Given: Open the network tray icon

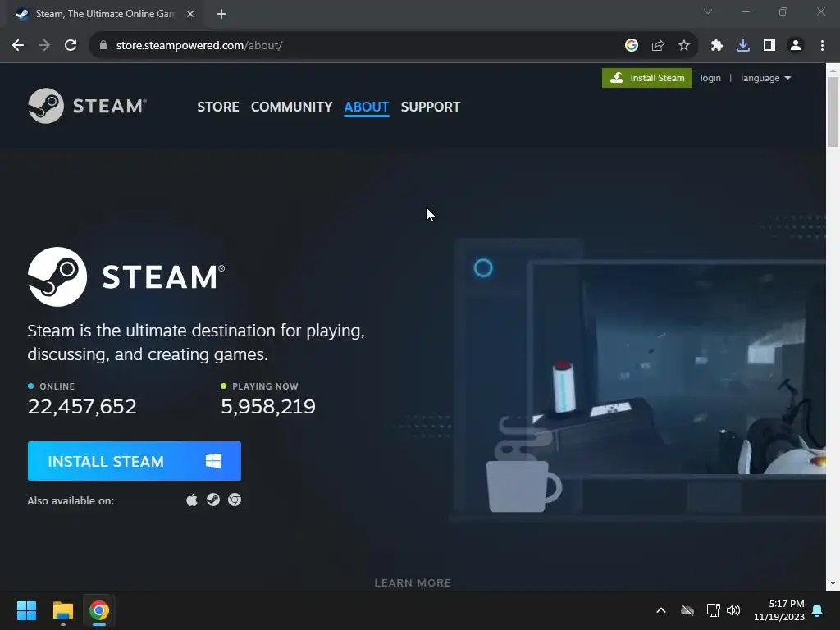Looking at the screenshot, I should (713, 610).
